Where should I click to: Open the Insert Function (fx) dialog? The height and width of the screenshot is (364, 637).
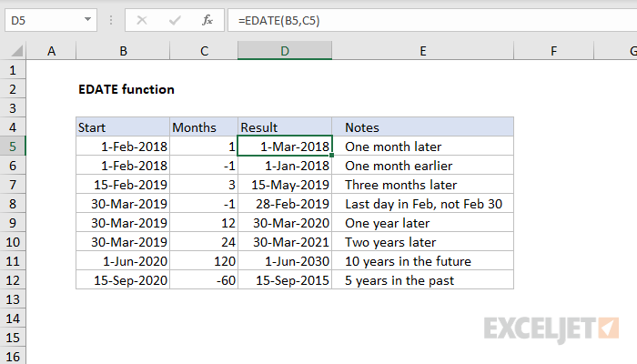point(207,19)
